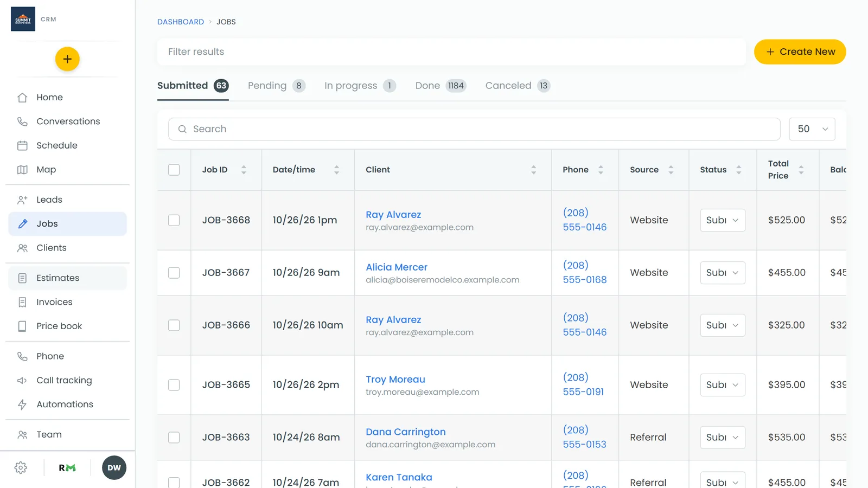868x488 pixels.
Task: Click the Invoices receipt icon
Action: tap(22, 302)
